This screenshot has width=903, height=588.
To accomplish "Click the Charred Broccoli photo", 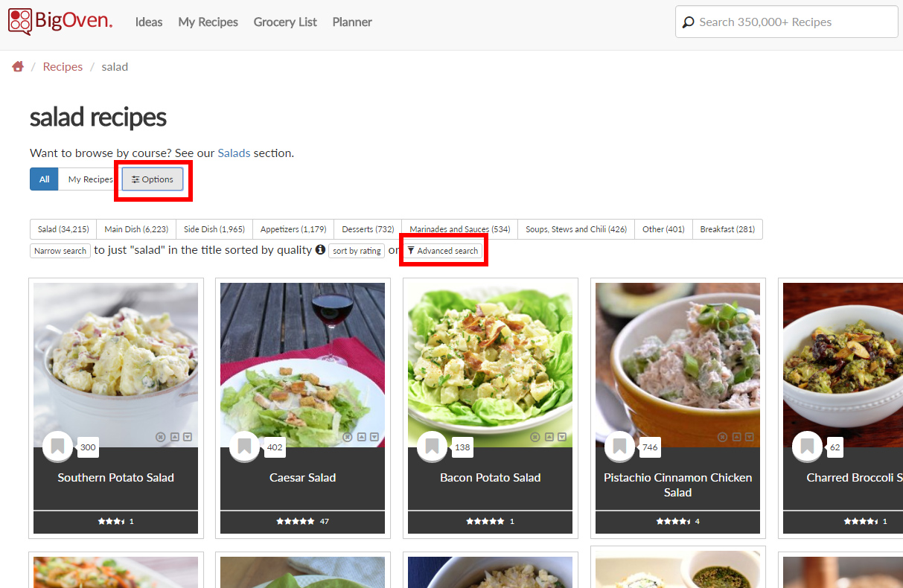I will click(843, 365).
